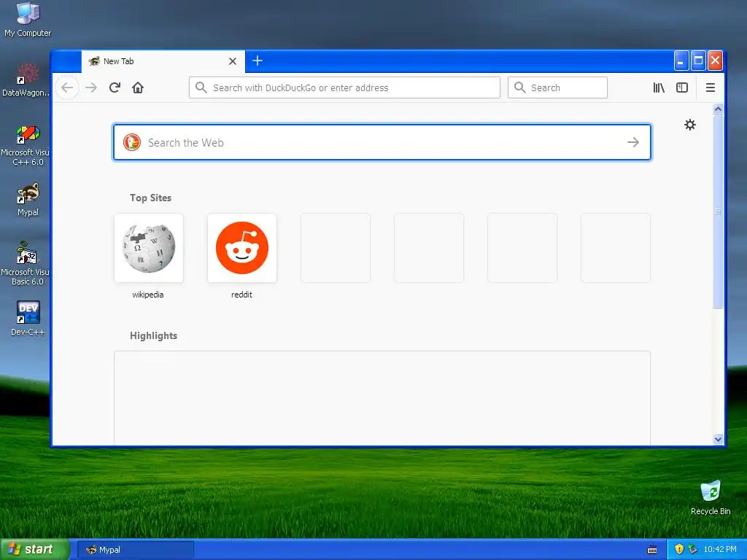The width and height of the screenshot is (747, 560).
Task: Minimize the Mypal browser window
Action: (681, 61)
